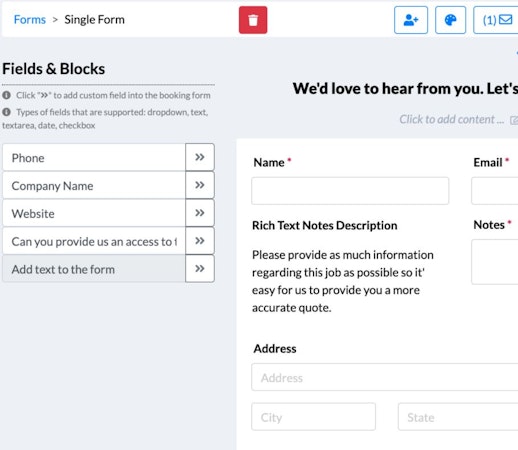Select the Company Name field item
518x450 pixels.
coord(94,185)
